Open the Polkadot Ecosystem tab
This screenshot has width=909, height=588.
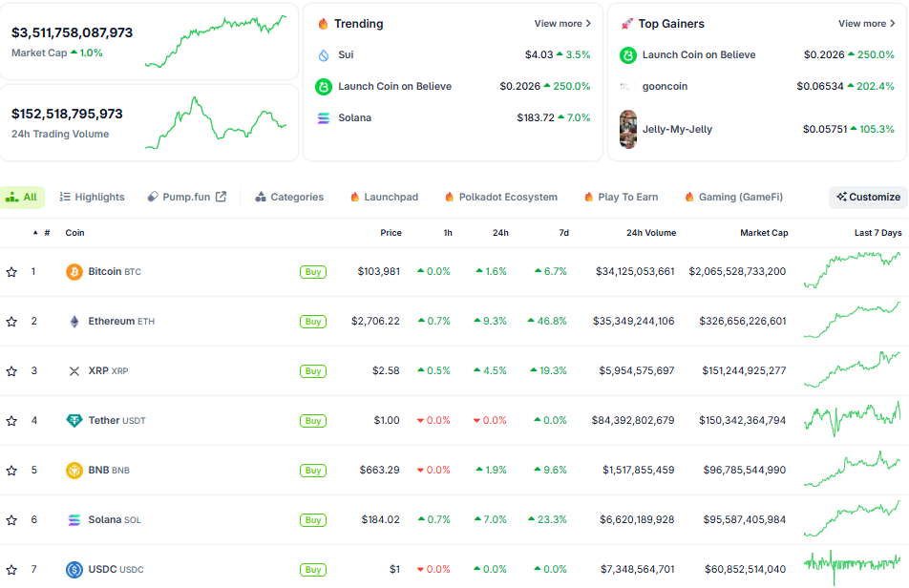point(501,197)
